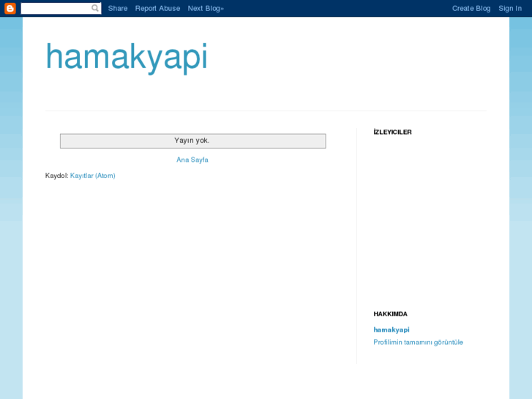Screen dimensions: 532x399
Task: Go to Next Blog from navbar
Action: click(205, 8)
